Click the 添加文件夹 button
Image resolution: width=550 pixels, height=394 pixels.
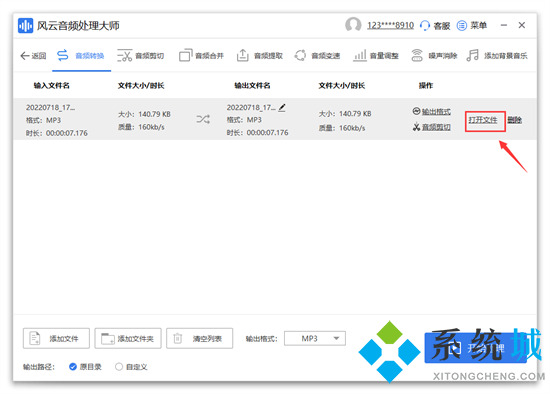click(128, 338)
